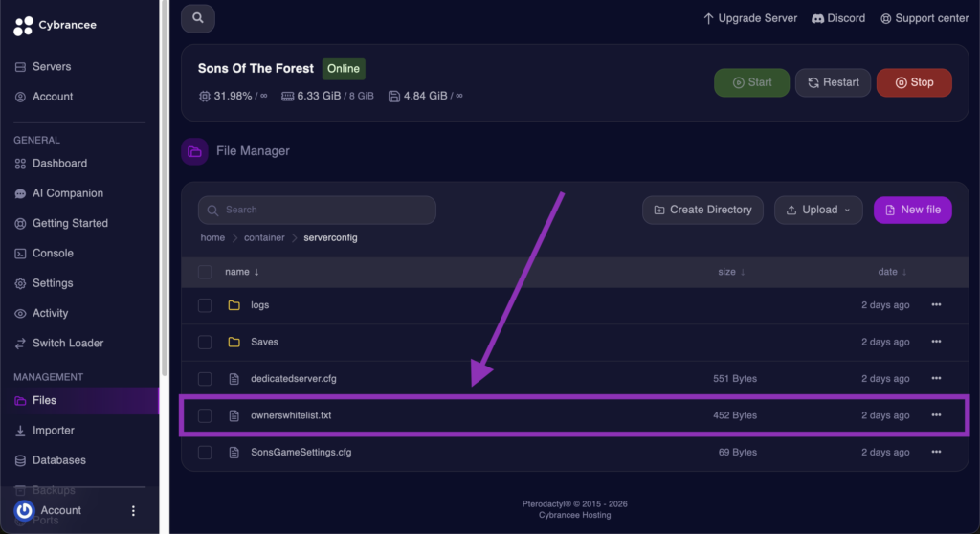The height and width of the screenshot is (534, 980).
Task: Click the dedicatedserver.cfg file icon
Action: (234, 379)
